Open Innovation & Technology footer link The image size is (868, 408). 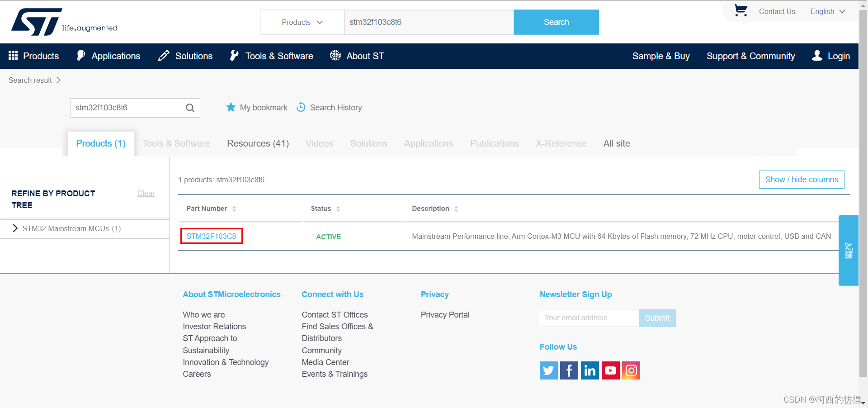[x=226, y=362]
